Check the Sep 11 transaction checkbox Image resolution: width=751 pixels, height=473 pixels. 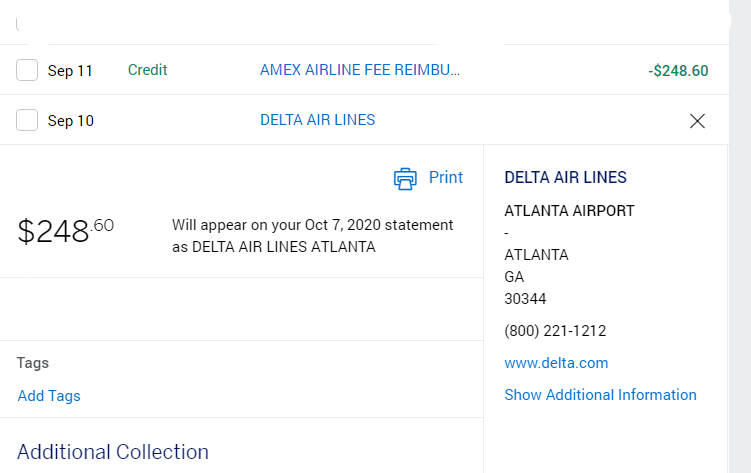(x=28, y=70)
